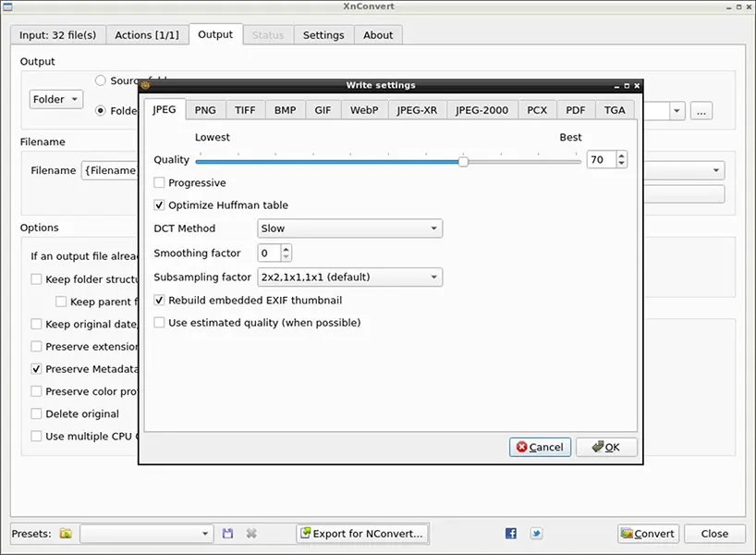Enable Preserve color profile checkbox
The image size is (756, 555).
[36, 391]
